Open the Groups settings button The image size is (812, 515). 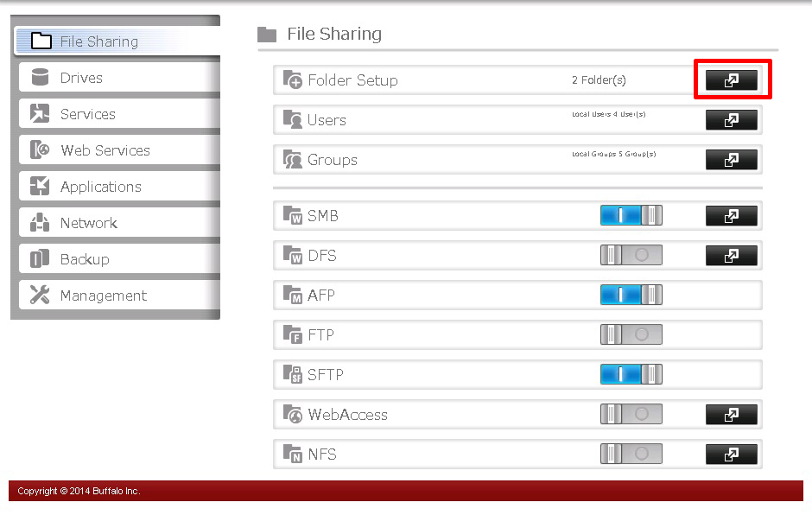(732, 159)
